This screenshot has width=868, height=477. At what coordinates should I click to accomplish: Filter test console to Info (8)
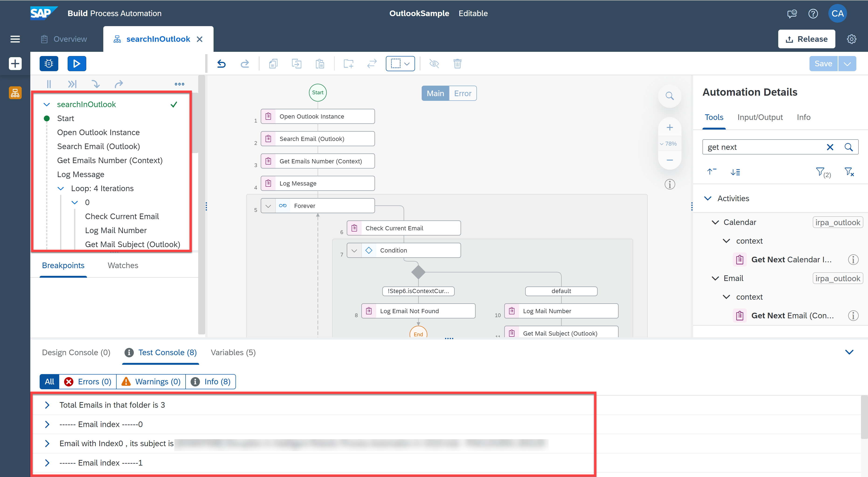tap(211, 382)
